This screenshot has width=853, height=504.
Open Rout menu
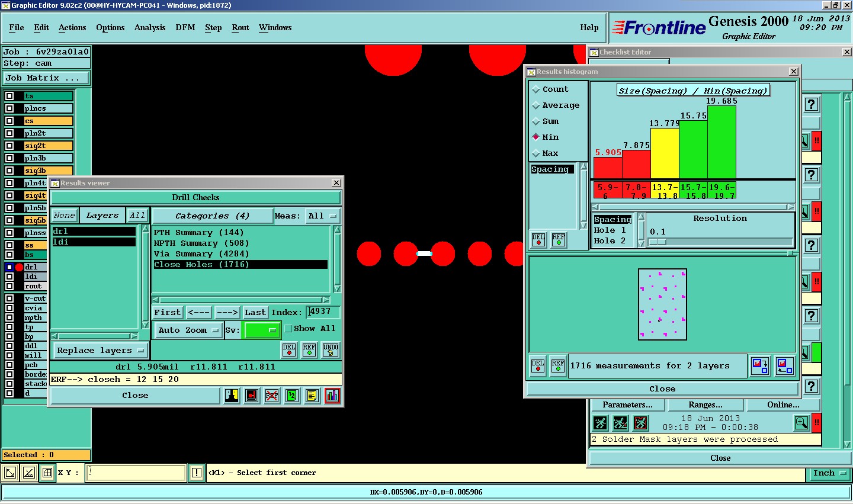(240, 27)
